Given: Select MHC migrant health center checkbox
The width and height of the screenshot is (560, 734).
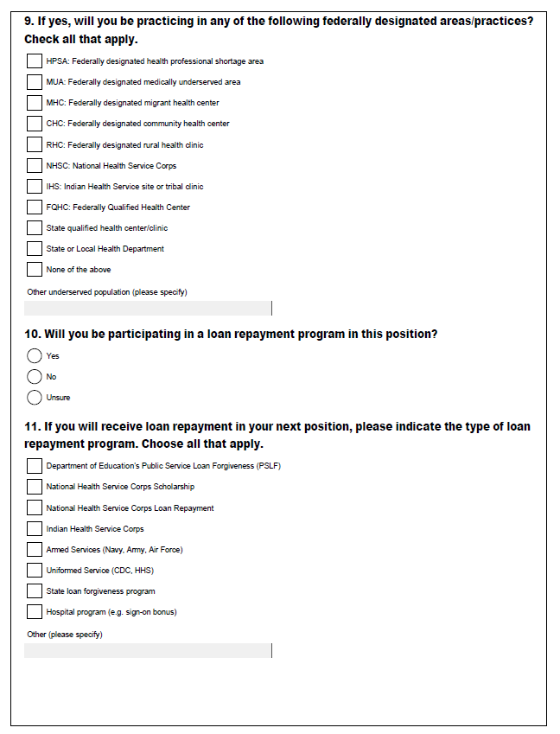Looking at the screenshot, I should pyautogui.click(x=34, y=103).
